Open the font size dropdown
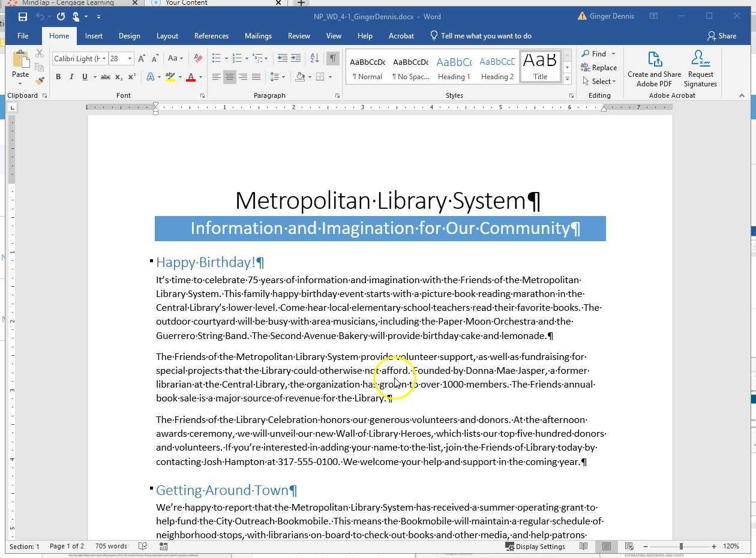The image size is (756, 558). pos(129,58)
